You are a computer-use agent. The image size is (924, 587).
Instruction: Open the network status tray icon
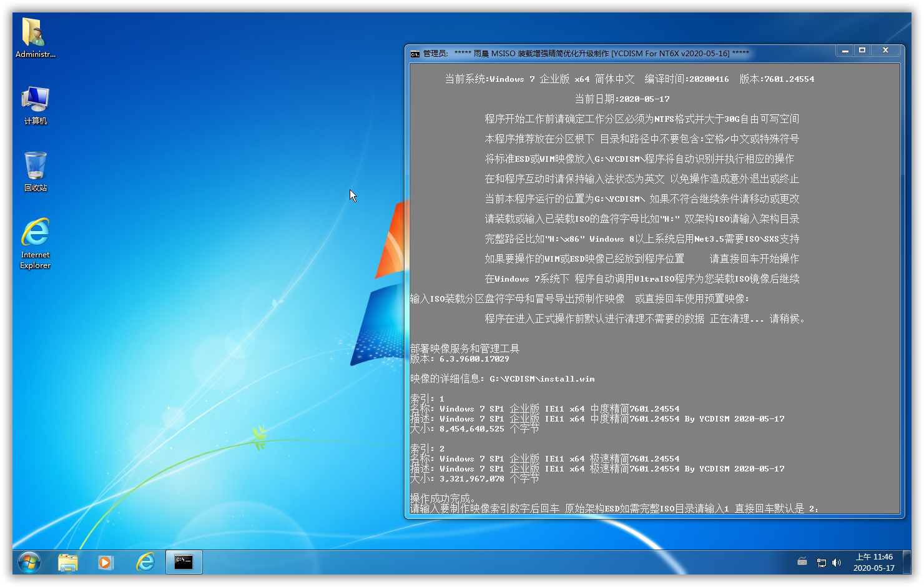[x=821, y=563]
